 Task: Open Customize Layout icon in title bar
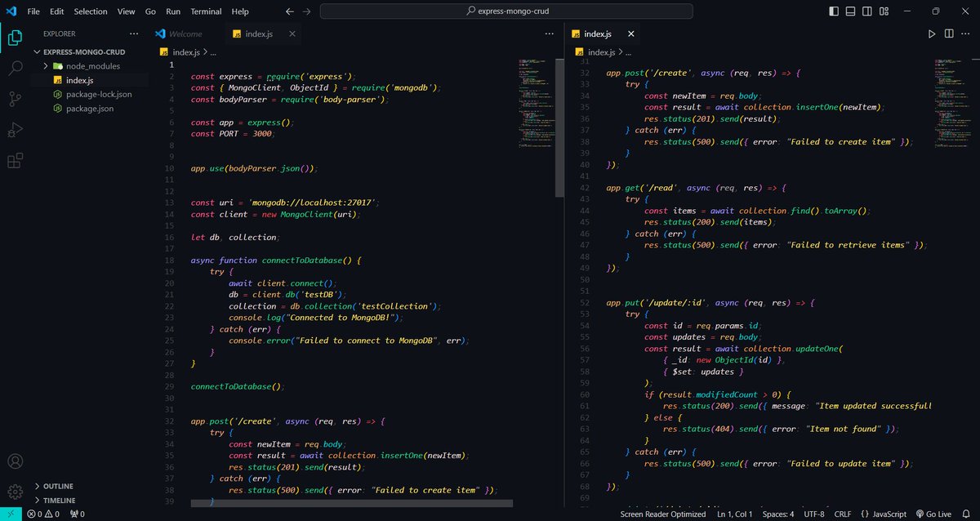(x=884, y=11)
